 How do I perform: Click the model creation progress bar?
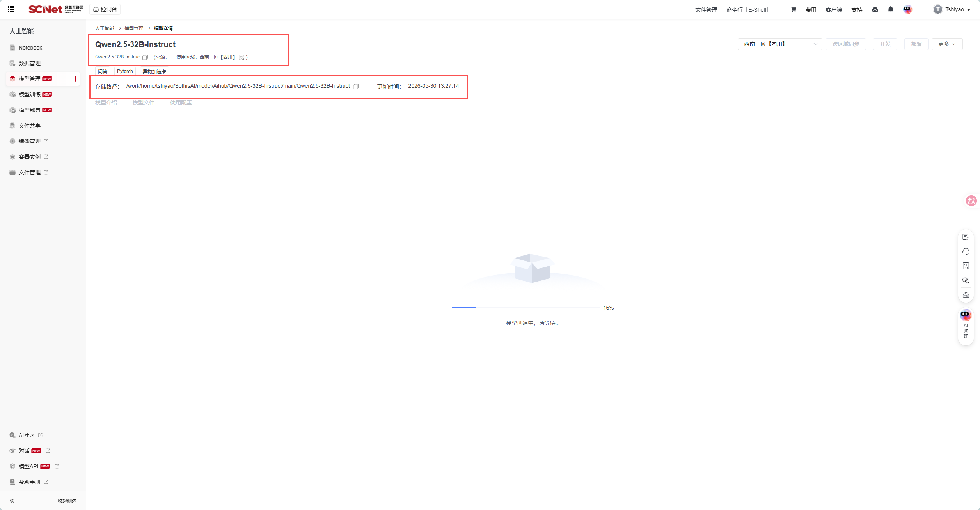point(526,307)
